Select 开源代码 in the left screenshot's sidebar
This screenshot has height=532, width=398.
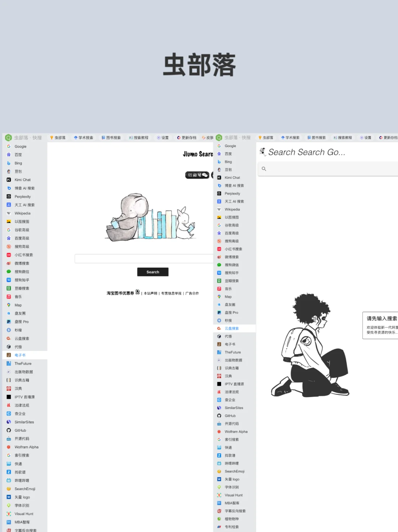pos(25,439)
